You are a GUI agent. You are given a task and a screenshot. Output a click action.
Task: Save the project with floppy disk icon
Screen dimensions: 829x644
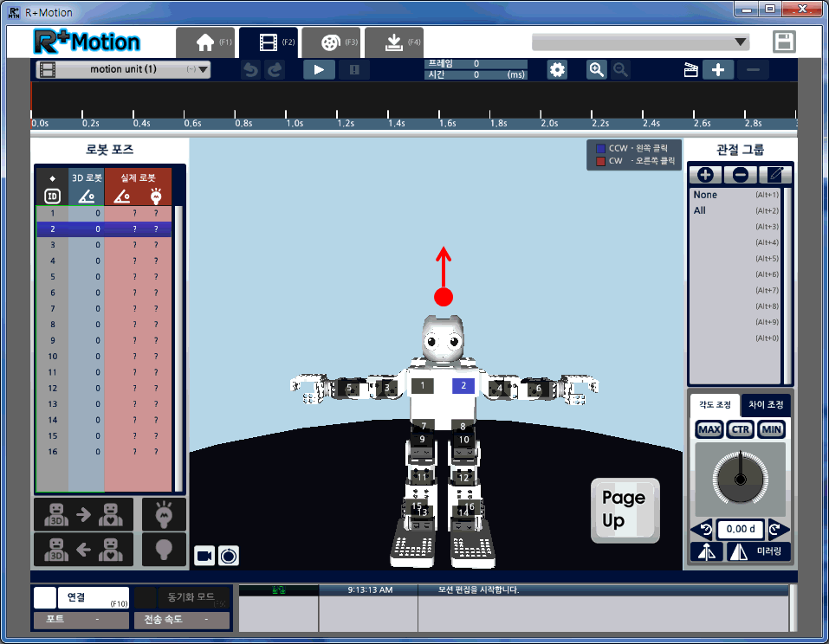784,42
